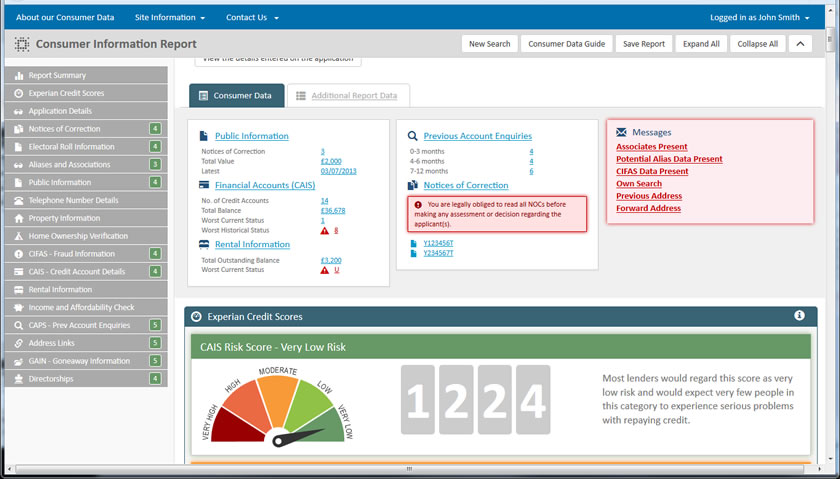Click the vertical scrollbar down arrow
Screen dimensions: 840x479
click(830, 459)
